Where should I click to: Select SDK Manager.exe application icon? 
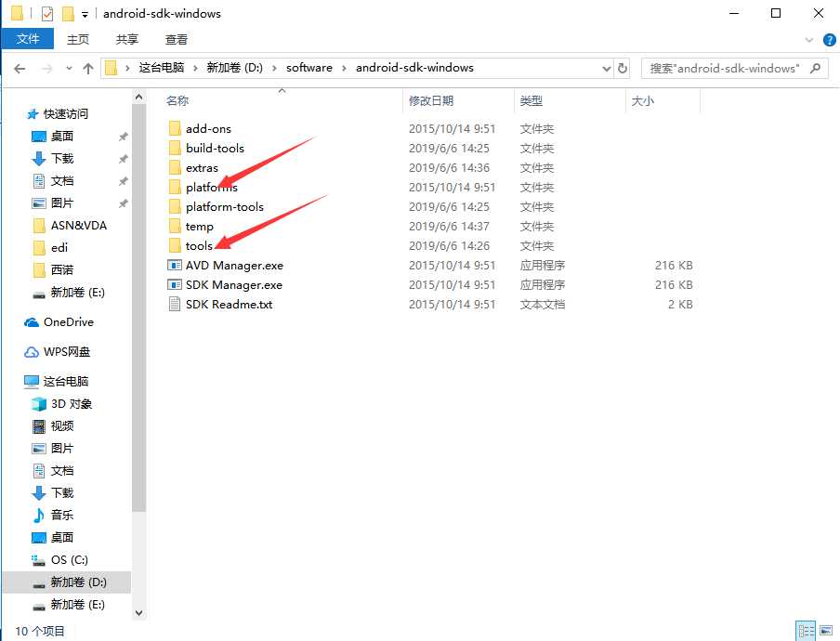174,284
